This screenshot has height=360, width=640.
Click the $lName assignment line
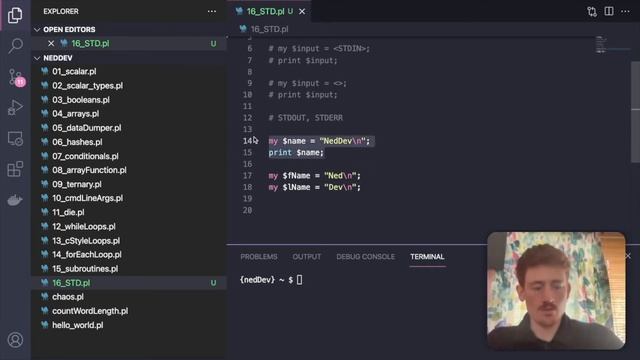pos(314,187)
